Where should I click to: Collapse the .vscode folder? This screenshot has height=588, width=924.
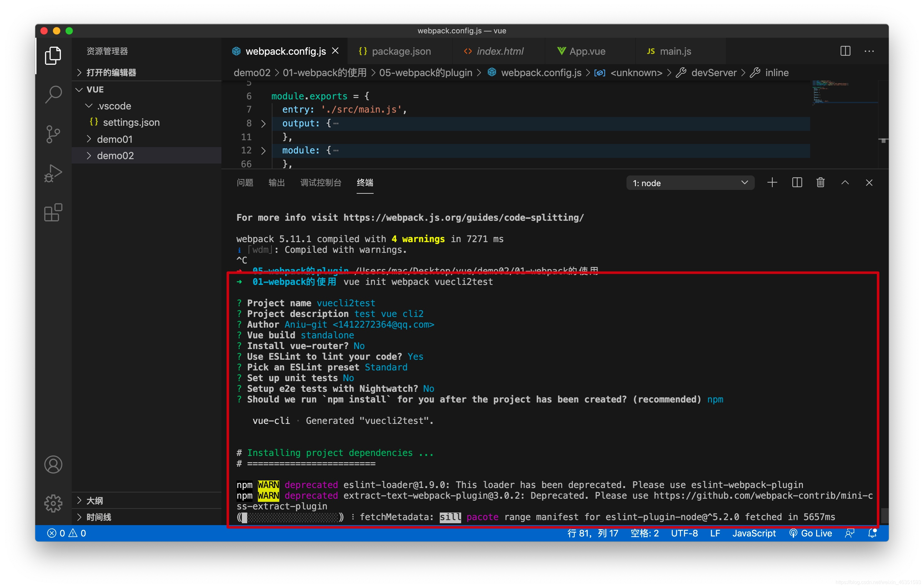tap(147, 106)
